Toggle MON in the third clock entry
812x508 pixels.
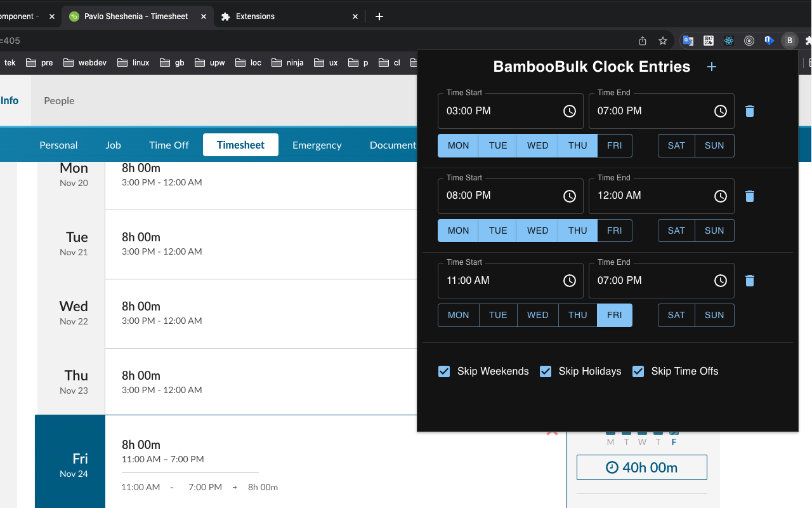(458, 315)
